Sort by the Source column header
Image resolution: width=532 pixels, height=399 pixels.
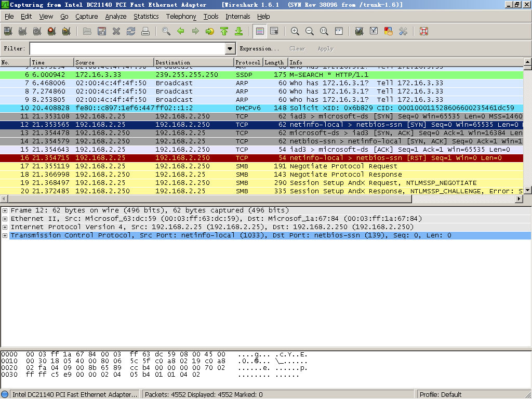point(114,62)
